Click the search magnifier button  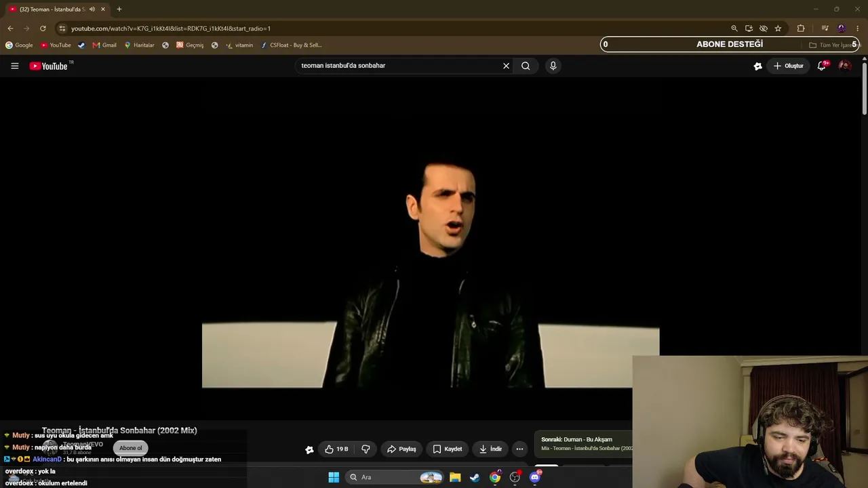click(x=526, y=66)
